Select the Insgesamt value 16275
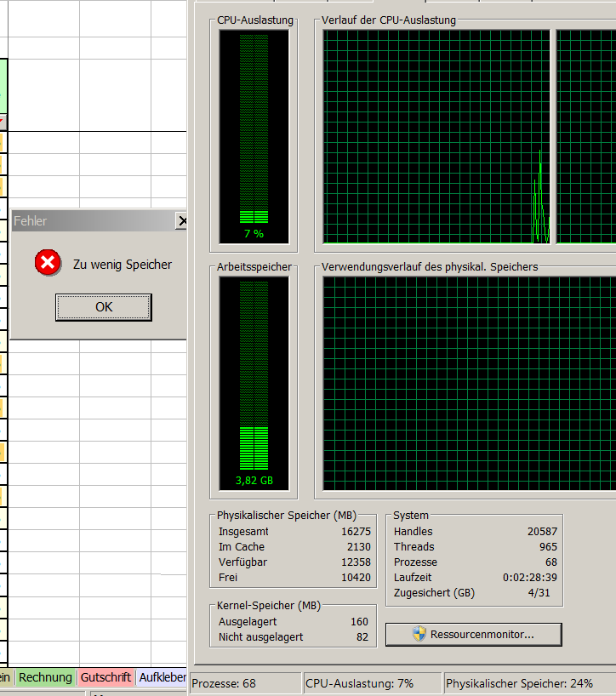 [x=356, y=531]
